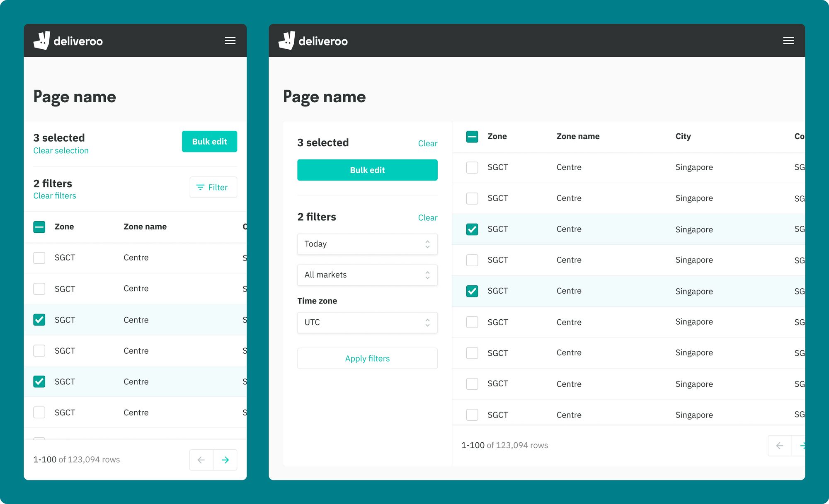
Task: Uncheck fifth SGCT row checkbox in desktop table
Action: tap(472, 291)
